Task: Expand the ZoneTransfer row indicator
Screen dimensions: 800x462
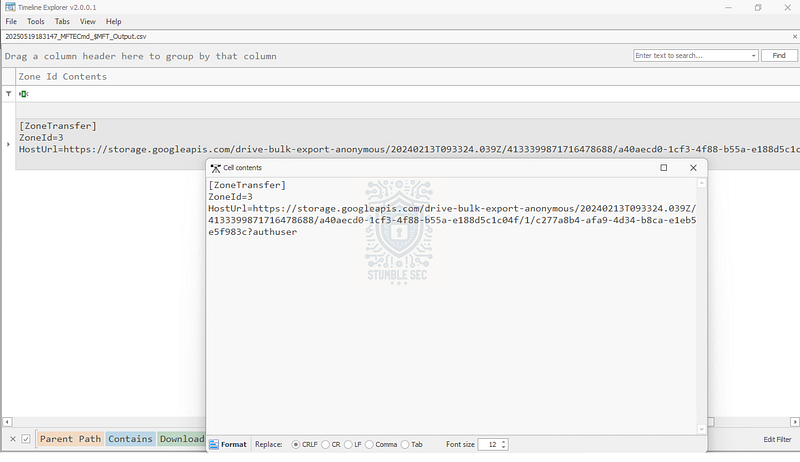Action: click(x=8, y=144)
